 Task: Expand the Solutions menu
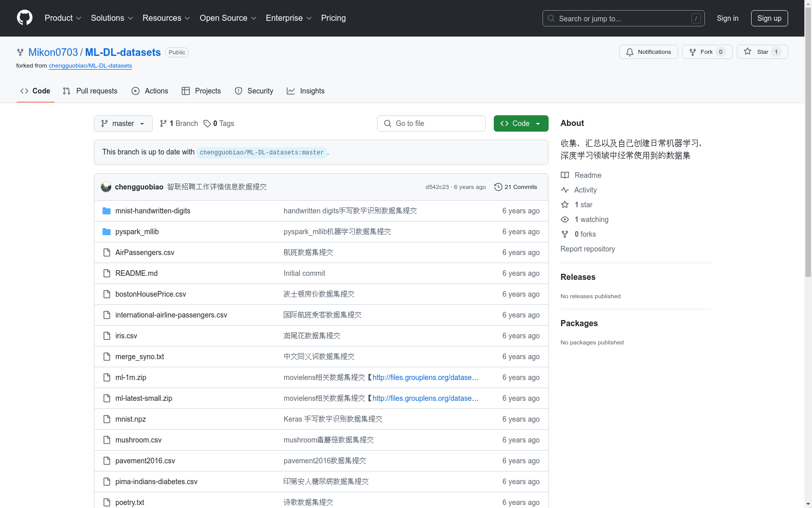point(112,18)
